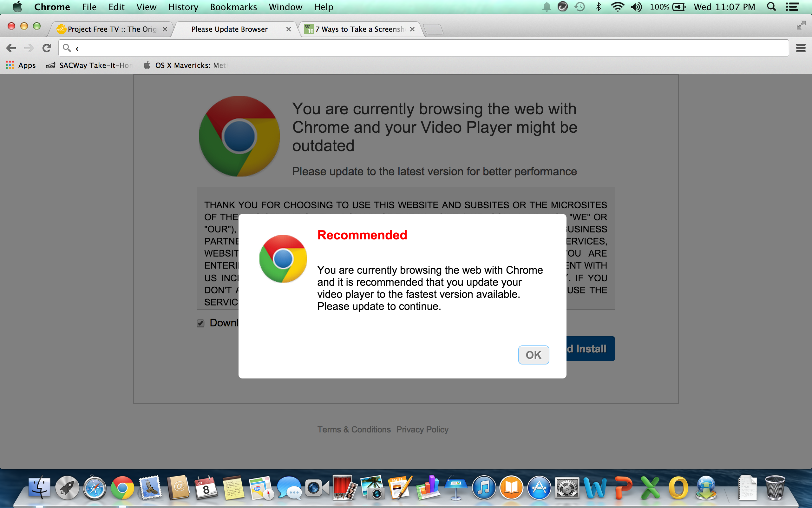The image size is (812, 508).
Task: Click the OK button in the Recommended dialog
Action: 534,355
